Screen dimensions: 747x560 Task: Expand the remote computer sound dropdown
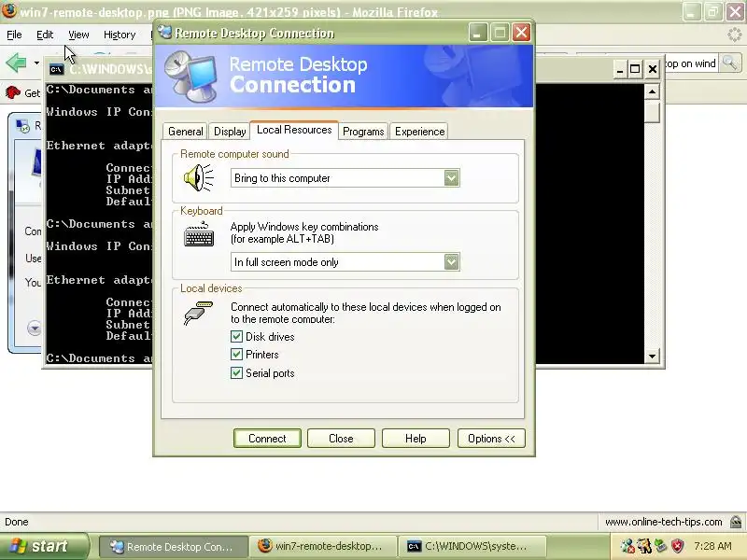click(x=451, y=178)
